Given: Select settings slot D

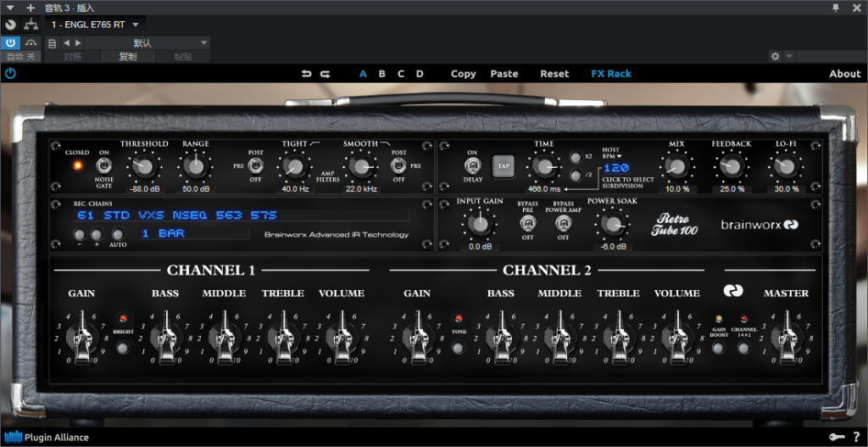Looking at the screenshot, I should (420, 74).
